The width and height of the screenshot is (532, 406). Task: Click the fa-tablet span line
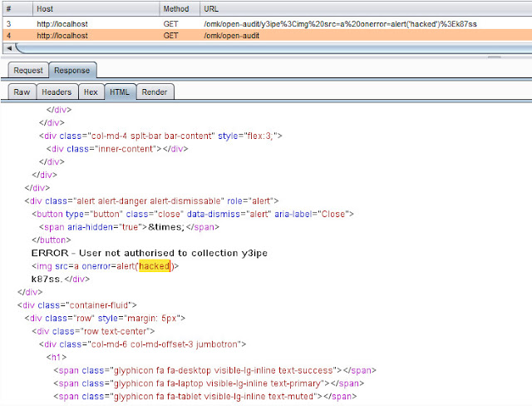coord(205,396)
